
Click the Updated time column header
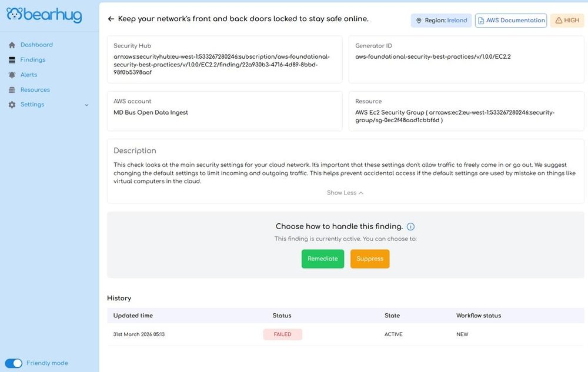133,316
